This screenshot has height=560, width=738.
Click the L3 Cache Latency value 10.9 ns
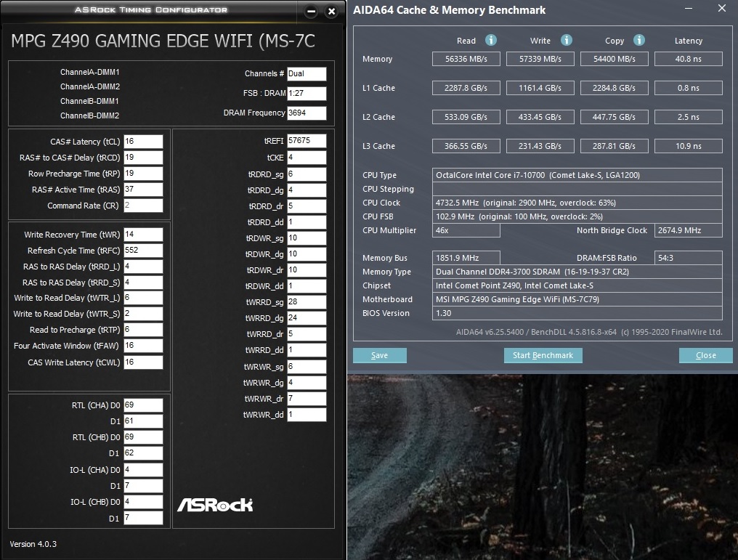688,146
